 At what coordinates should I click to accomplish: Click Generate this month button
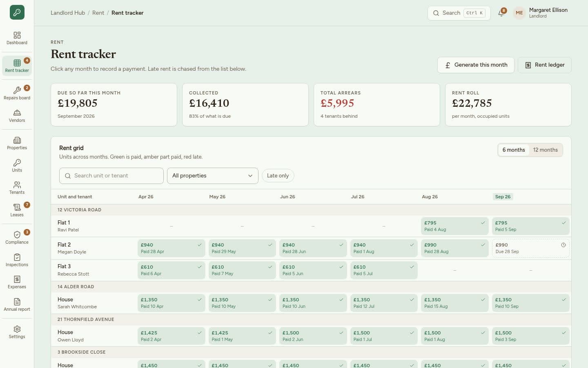point(476,65)
